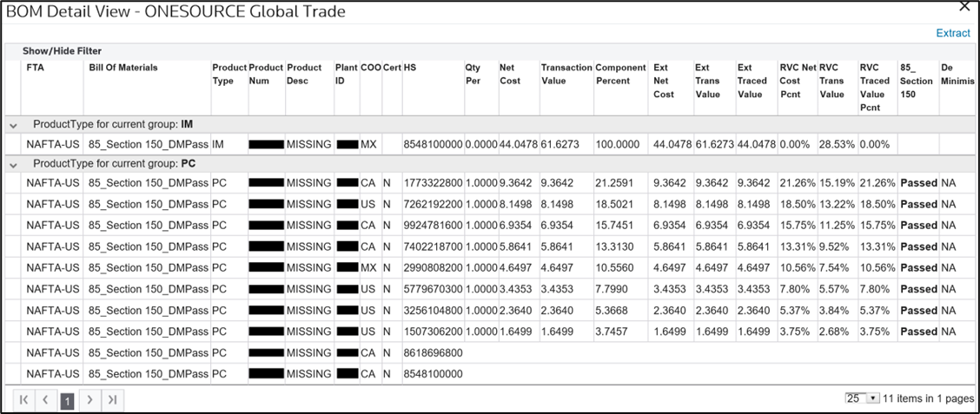This screenshot has height=414, width=980.
Task: Select HS code 3256104800
Action: tap(434, 311)
